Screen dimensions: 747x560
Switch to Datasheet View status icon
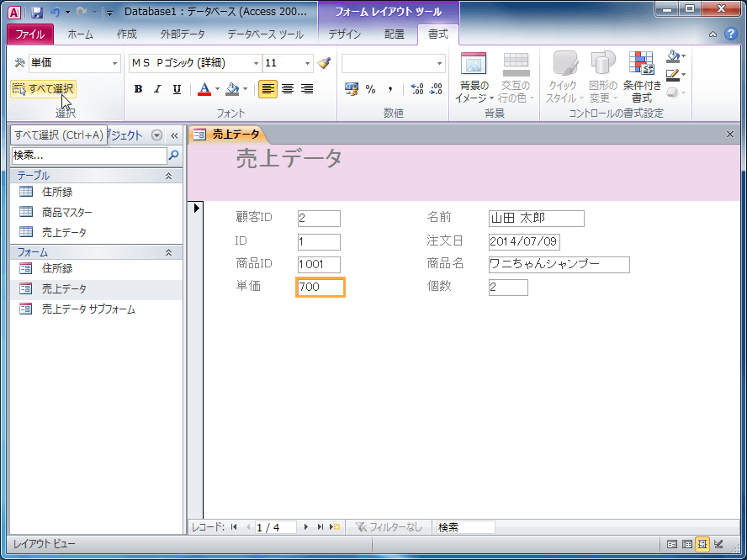click(x=687, y=544)
